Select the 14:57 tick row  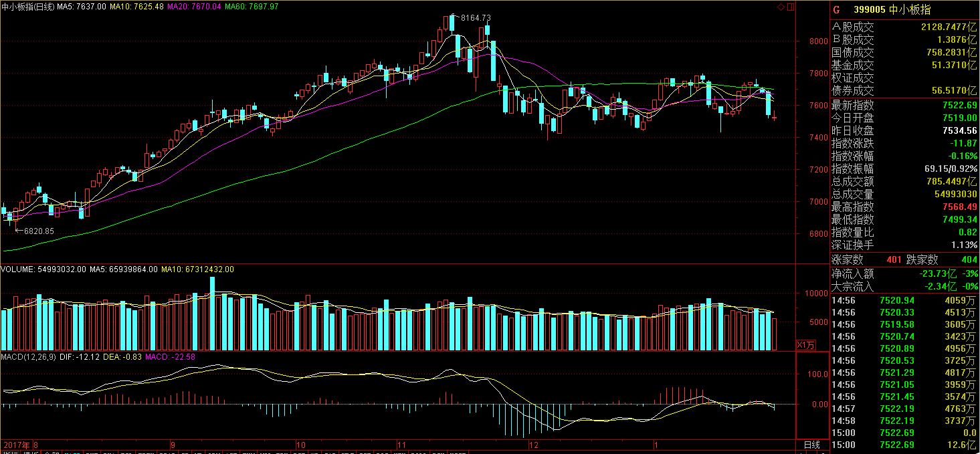[x=904, y=409]
